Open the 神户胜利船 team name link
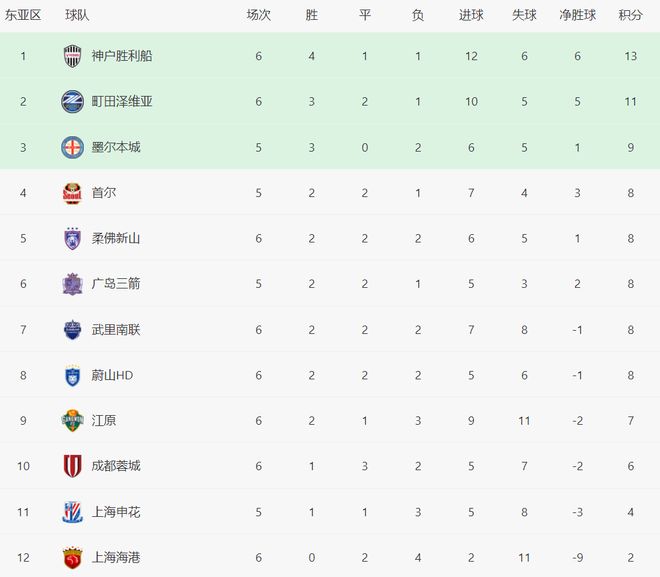 (x=122, y=56)
